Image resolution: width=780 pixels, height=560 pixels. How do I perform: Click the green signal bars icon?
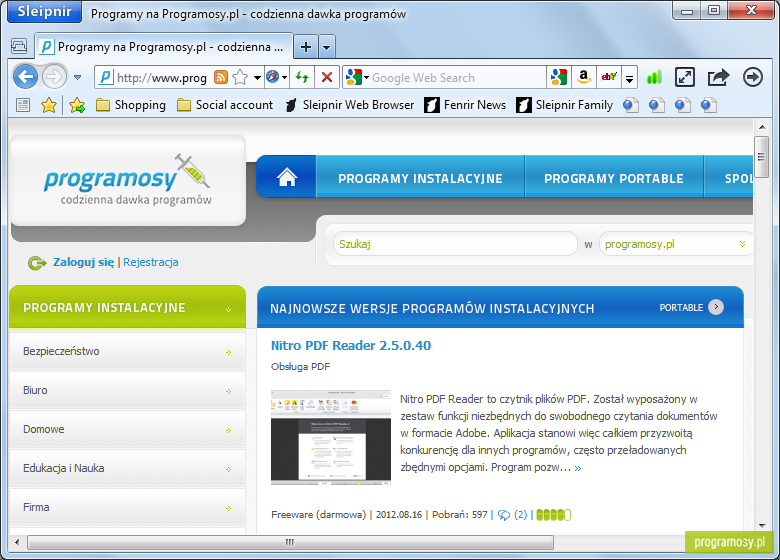tap(655, 77)
